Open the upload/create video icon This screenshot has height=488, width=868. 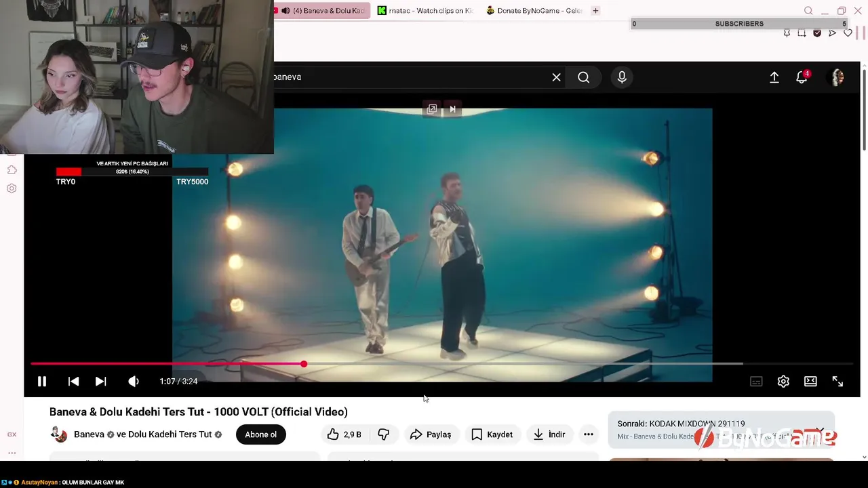point(774,77)
